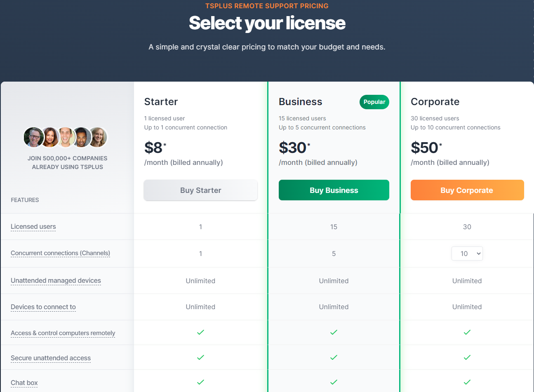
Task: Click the first customer avatar photo
Action: (33, 138)
